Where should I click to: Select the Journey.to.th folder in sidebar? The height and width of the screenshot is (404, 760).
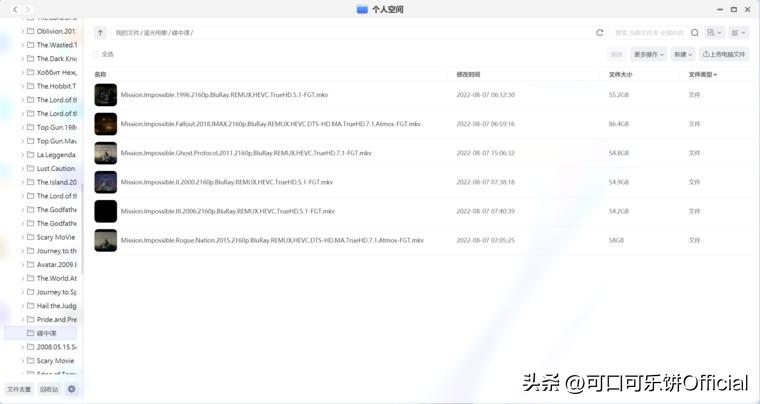pos(56,251)
